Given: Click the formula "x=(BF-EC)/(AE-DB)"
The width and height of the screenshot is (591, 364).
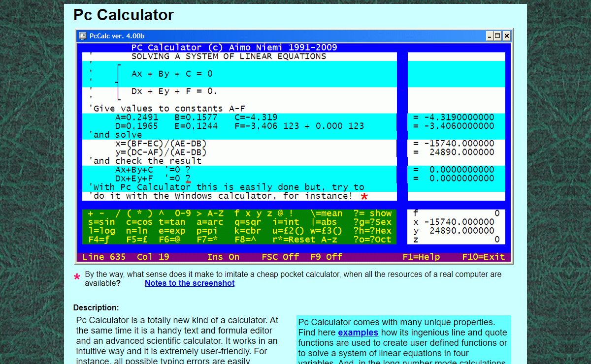Looking at the screenshot, I should coord(161,144).
